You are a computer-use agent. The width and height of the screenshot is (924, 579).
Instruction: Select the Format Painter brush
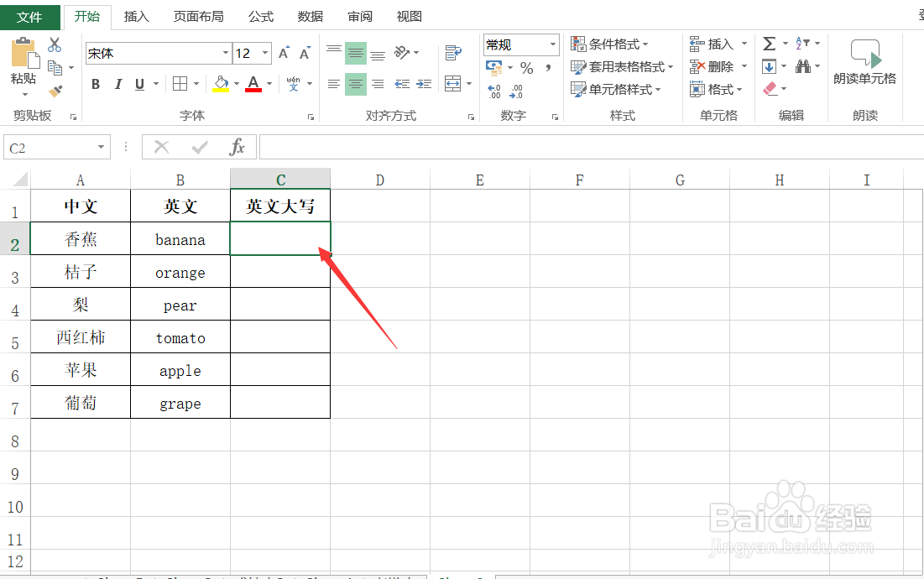[x=55, y=91]
